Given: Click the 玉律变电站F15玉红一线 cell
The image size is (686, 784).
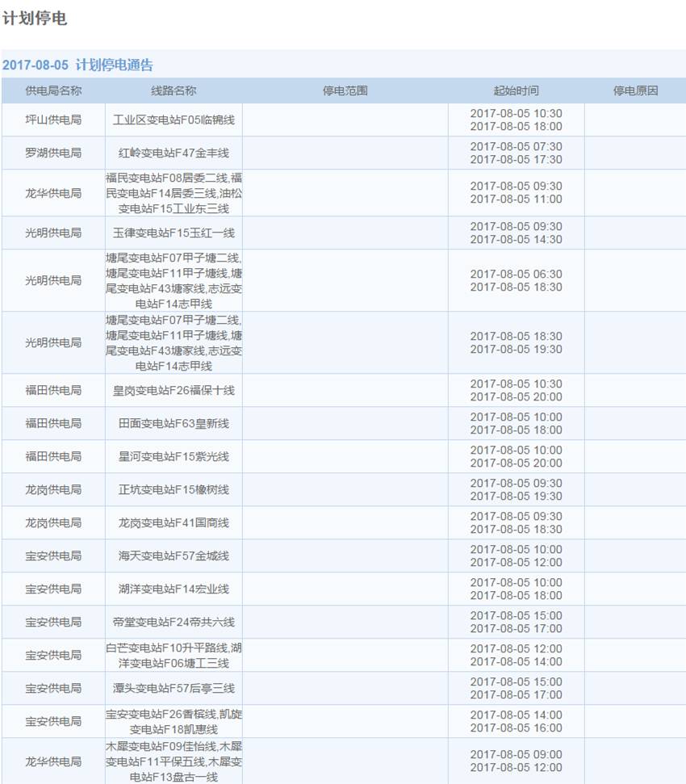Looking at the screenshot, I should (x=174, y=233).
